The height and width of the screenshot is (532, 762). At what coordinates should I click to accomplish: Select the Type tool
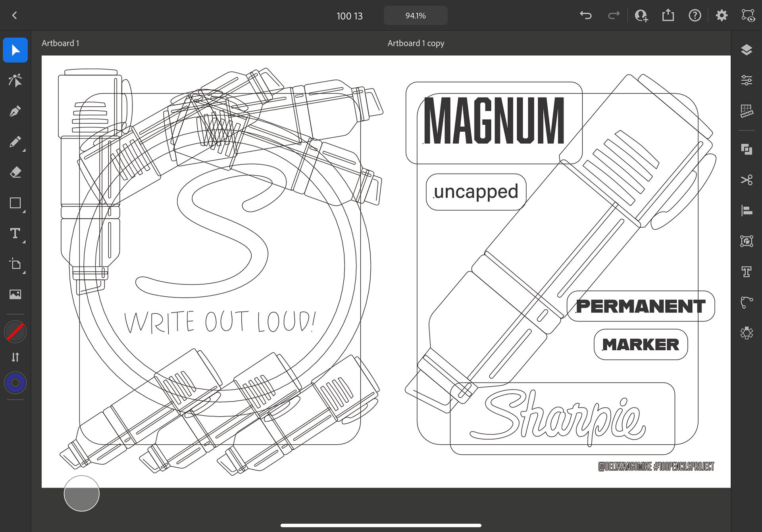pyautogui.click(x=15, y=233)
